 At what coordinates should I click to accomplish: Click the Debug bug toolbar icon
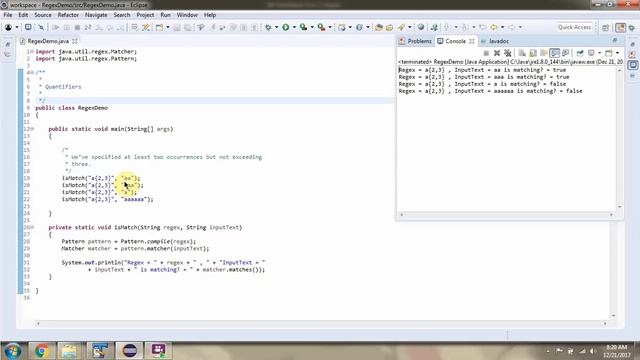[268, 27]
